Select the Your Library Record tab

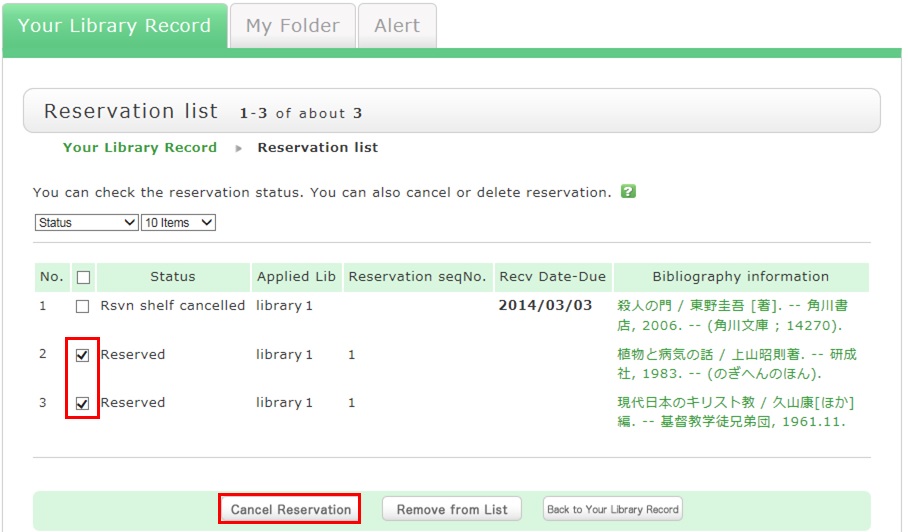tap(114, 26)
